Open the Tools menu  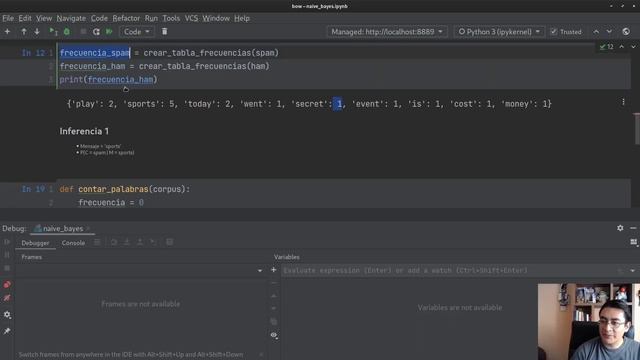point(171,18)
